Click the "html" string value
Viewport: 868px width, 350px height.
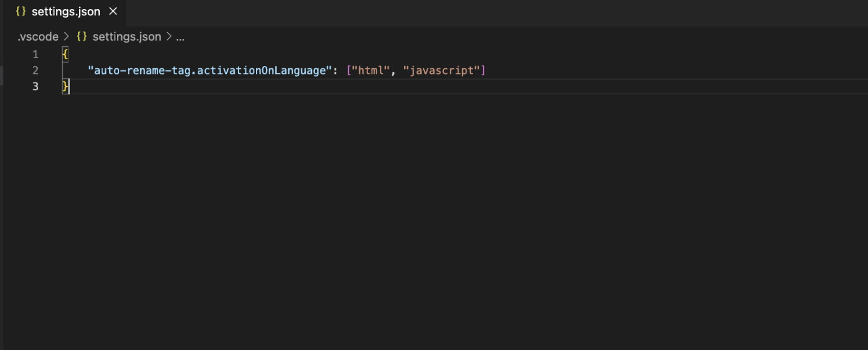click(x=371, y=70)
